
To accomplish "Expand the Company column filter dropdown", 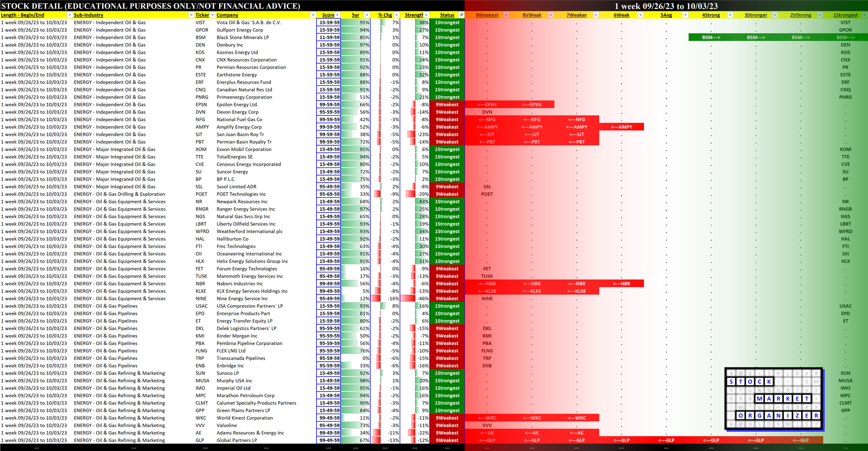I will click(312, 15).
